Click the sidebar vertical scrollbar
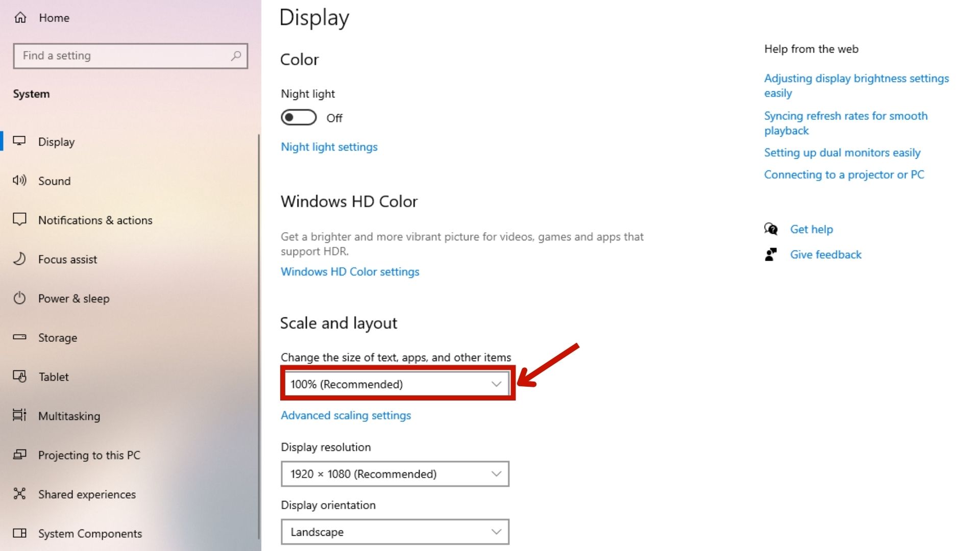 (x=259, y=337)
